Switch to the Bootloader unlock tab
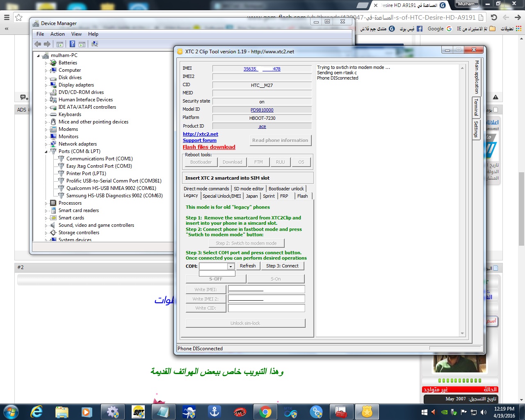The width and height of the screenshot is (525, 420). coord(286,189)
